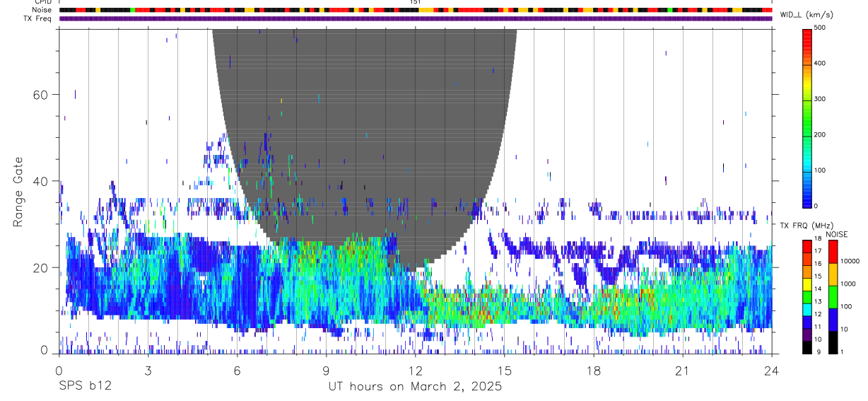Click the NOISE legend title
The height and width of the screenshot is (401, 868).
tap(837, 234)
